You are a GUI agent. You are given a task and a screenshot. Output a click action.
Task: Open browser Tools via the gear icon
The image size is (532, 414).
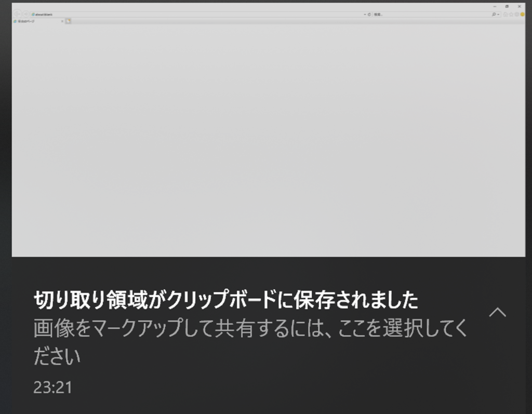(517, 14)
